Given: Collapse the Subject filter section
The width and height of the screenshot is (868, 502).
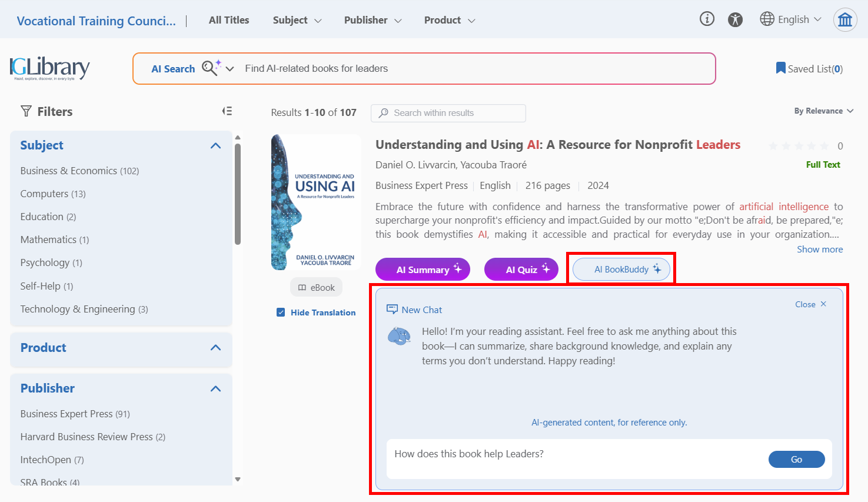Looking at the screenshot, I should click(x=216, y=145).
